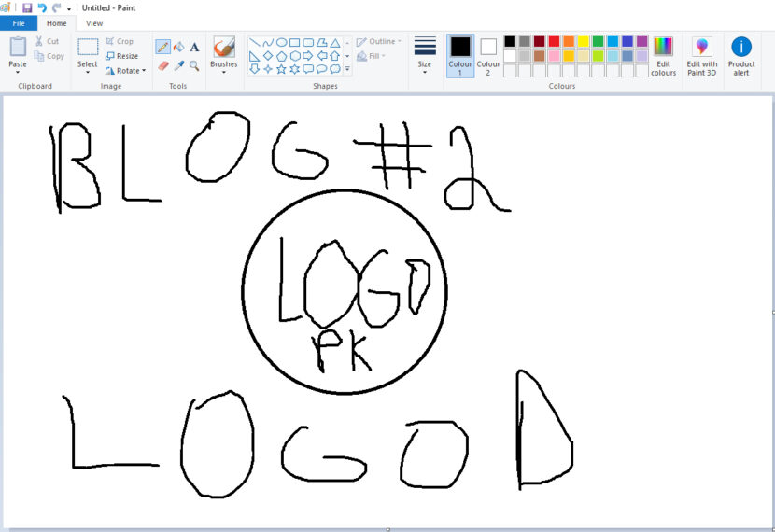Activate Colour 2 selector
775x532 pixels.
tap(487, 56)
